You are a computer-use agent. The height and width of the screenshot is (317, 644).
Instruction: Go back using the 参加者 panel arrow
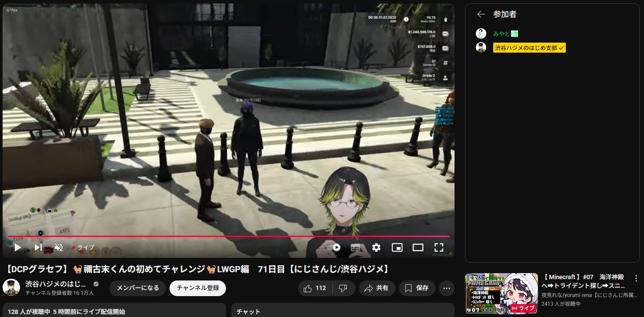(x=481, y=14)
